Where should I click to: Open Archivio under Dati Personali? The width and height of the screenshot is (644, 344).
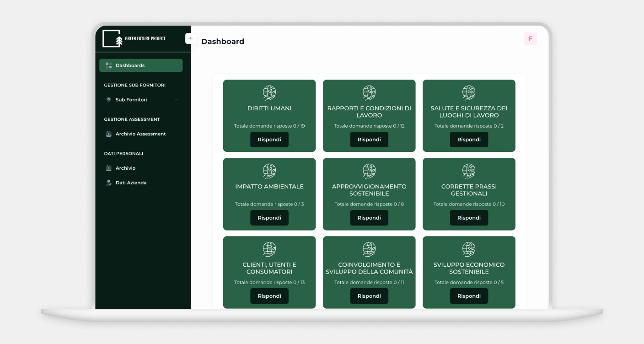tap(125, 168)
